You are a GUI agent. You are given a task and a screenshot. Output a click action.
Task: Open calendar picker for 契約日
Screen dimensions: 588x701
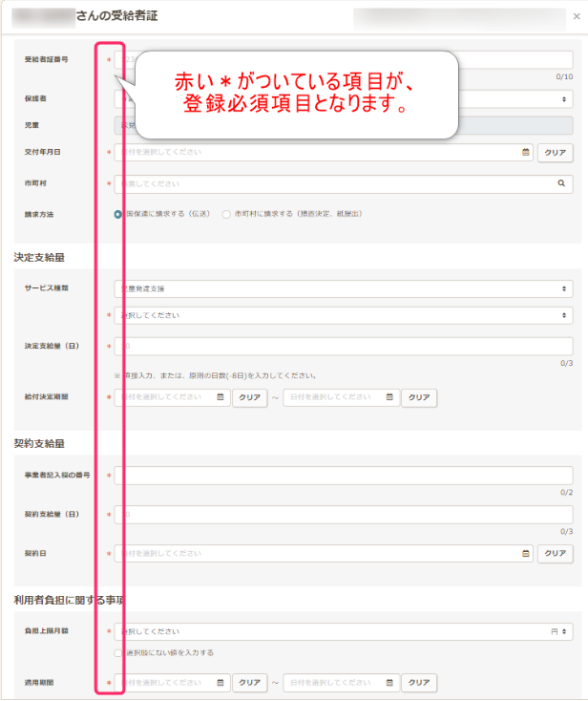pyautogui.click(x=526, y=553)
